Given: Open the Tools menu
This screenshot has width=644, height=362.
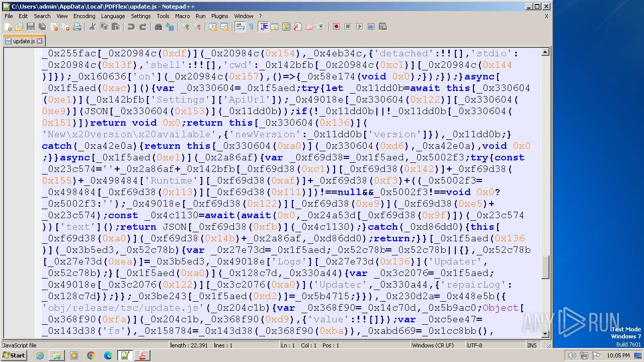Looking at the screenshot, I should pos(163,16).
